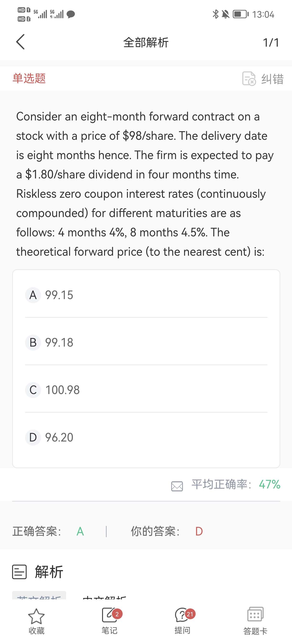Tap the 单选题 question type label
292x644 pixels.
coord(29,78)
